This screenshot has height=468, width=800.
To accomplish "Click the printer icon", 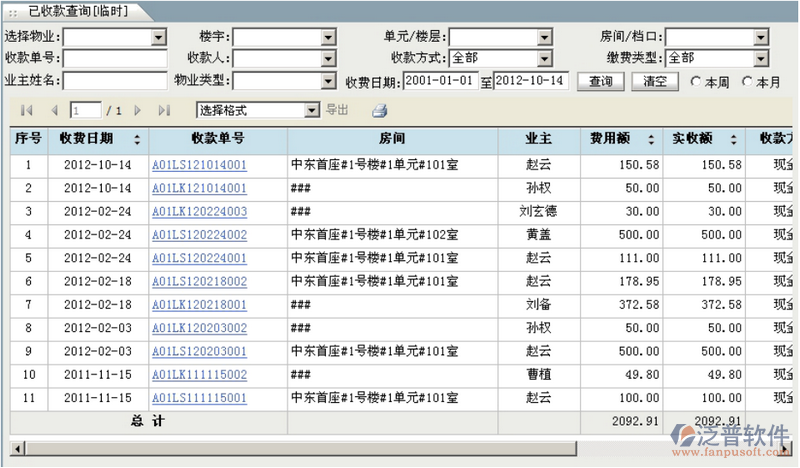I will [x=379, y=110].
